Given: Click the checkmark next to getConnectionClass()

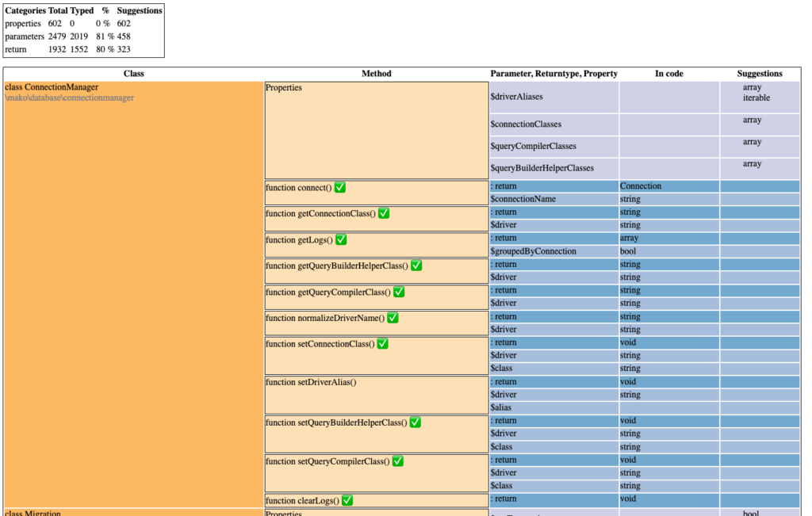Looking at the screenshot, I should 384,214.
